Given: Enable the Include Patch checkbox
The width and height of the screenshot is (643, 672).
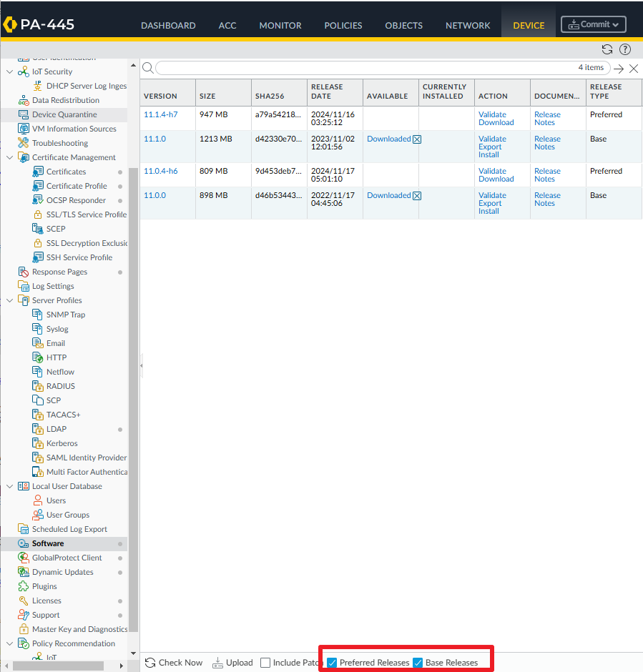Looking at the screenshot, I should 265,663.
